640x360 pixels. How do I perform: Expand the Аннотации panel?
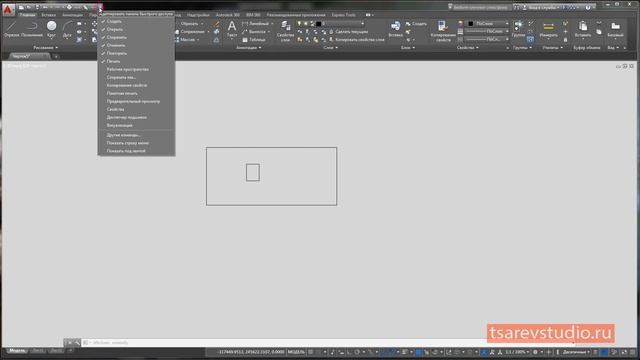click(249, 48)
